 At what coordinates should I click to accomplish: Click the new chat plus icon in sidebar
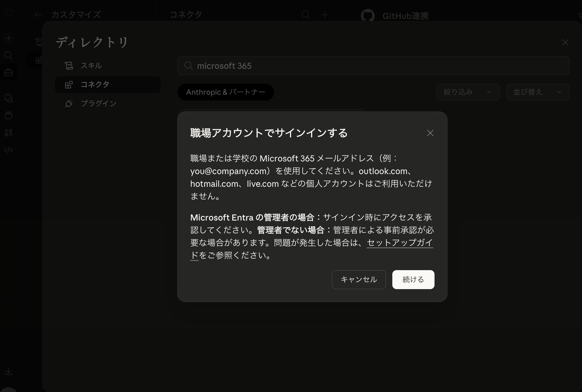[x=8, y=38]
